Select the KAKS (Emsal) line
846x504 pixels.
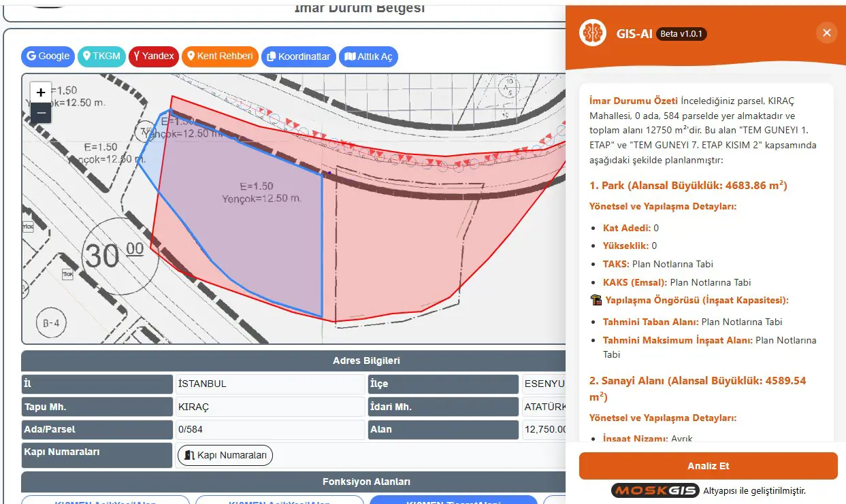pyautogui.click(x=677, y=282)
